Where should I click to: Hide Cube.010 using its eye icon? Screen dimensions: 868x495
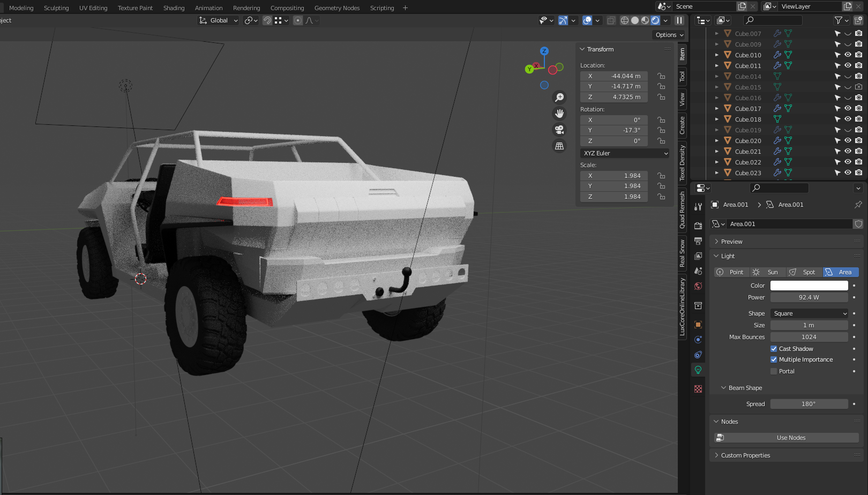(x=848, y=55)
